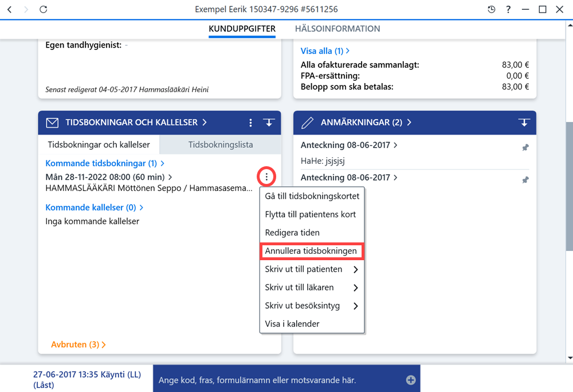Expand the Skriv ut till läkaren submenu
Screen dimensions: 573x392
(x=312, y=288)
